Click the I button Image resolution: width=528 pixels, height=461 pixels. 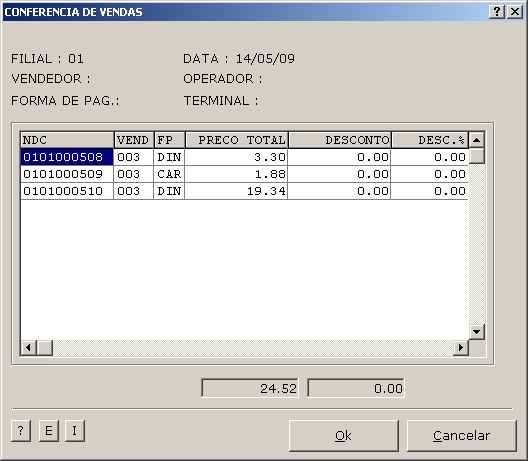point(74,430)
